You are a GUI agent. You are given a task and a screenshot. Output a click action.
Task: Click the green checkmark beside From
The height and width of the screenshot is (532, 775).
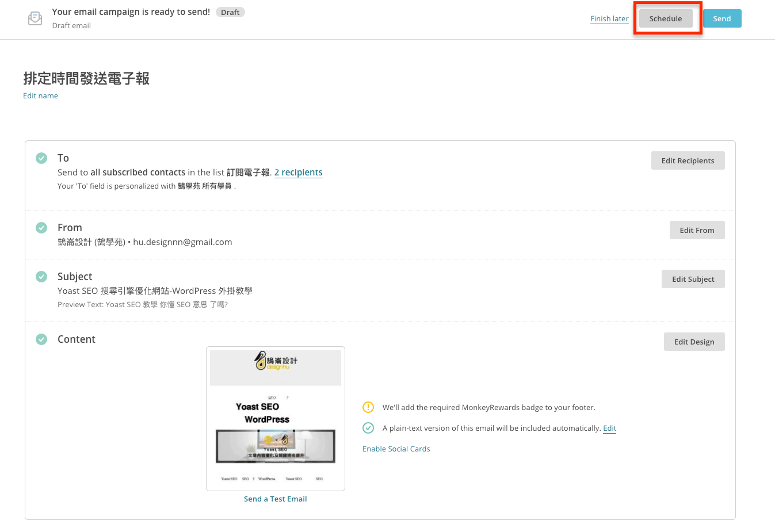click(x=41, y=228)
